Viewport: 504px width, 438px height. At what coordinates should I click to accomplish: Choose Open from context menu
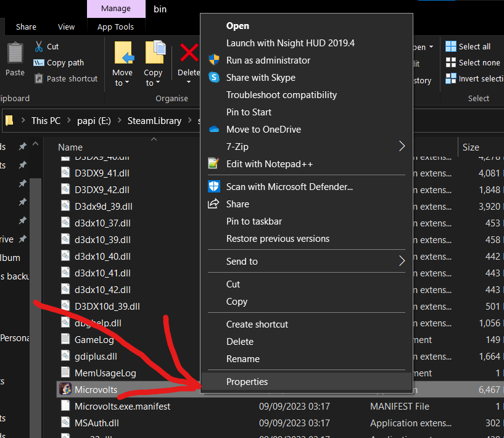pos(307,26)
